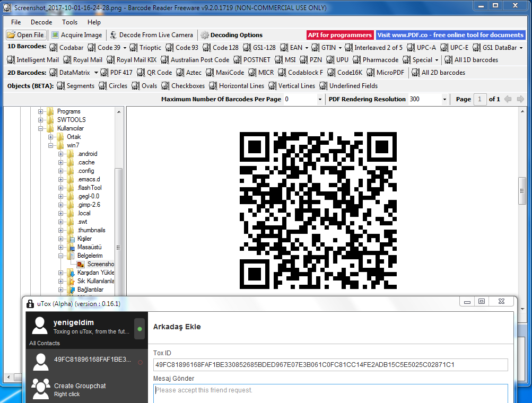Select the UPC-E barcode icon
The height and width of the screenshot is (403, 532).
(444, 48)
